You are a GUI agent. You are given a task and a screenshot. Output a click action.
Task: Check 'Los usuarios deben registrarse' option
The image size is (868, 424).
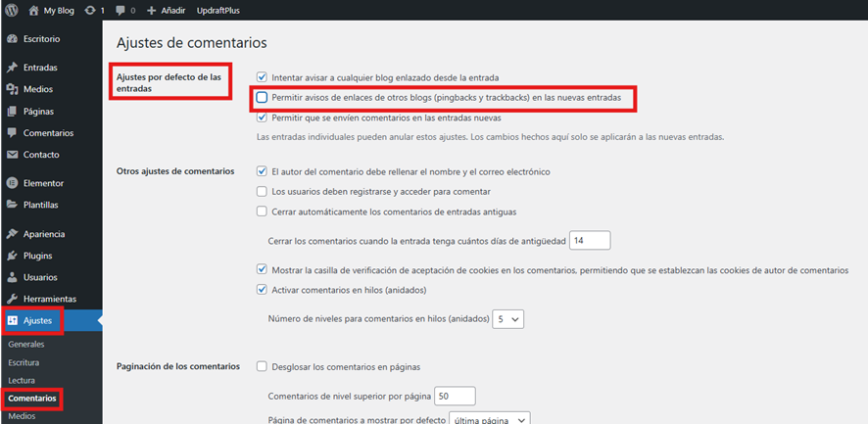pyautogui.click(x=262, y=192)
